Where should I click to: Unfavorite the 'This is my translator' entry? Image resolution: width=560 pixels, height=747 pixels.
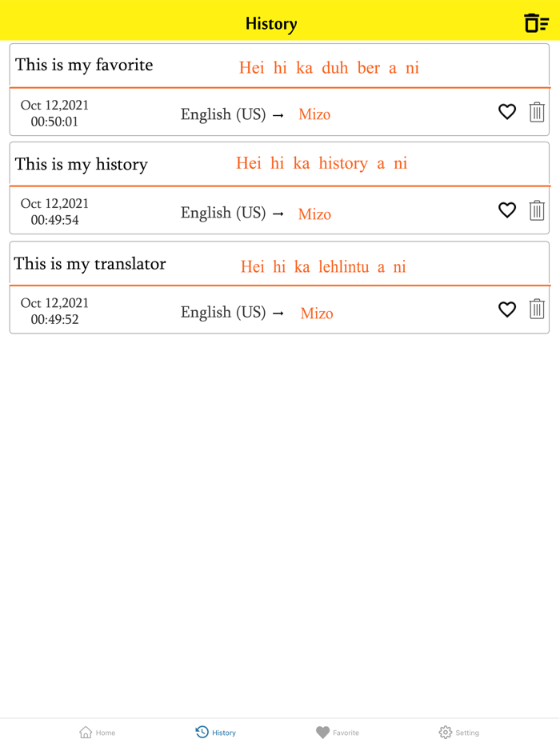pyautogui.click(x=507, y=310)
